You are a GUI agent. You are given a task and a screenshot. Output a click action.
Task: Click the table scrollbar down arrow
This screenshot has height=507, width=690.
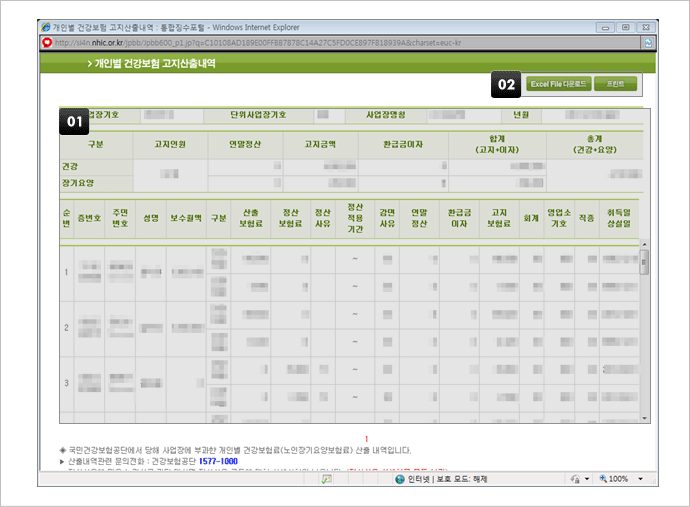644,418
